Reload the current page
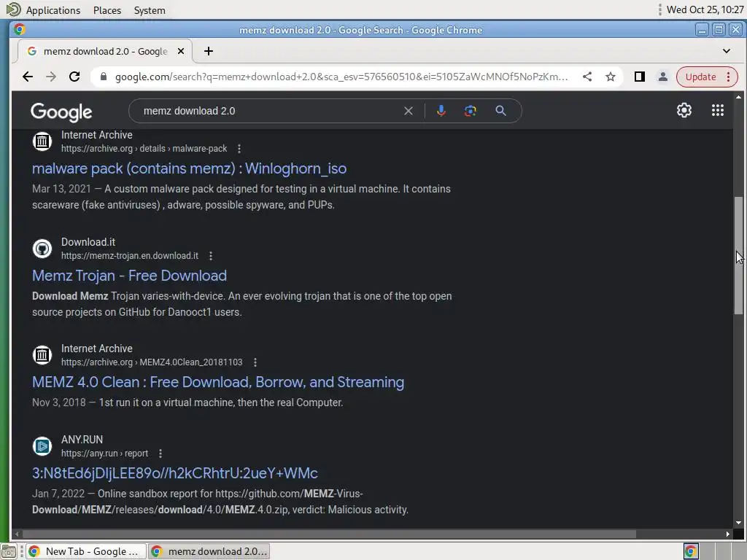The height and width of the screenshot is (560, 747). pyautogui.click(x=74, y=77)
